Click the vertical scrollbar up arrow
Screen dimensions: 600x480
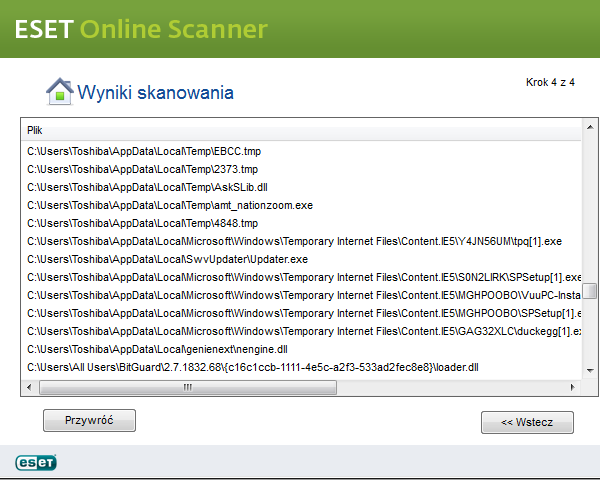pos(590,127)
